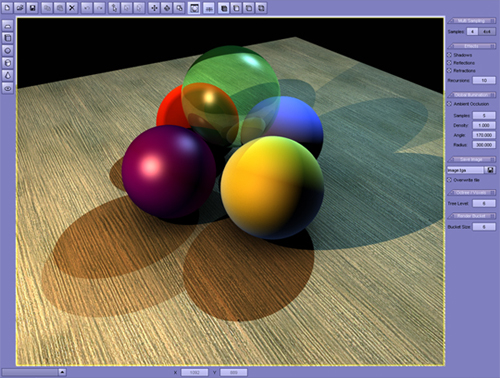Collapse the Octree / Voxels panel header
Image resolution: width=500 pixels, height=378 pixels.
pos(471,193)
